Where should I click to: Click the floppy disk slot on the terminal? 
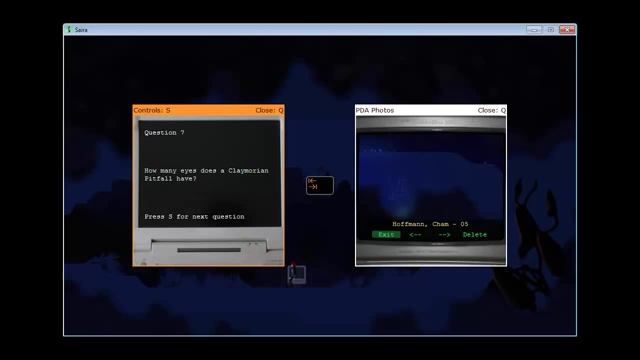209,250
